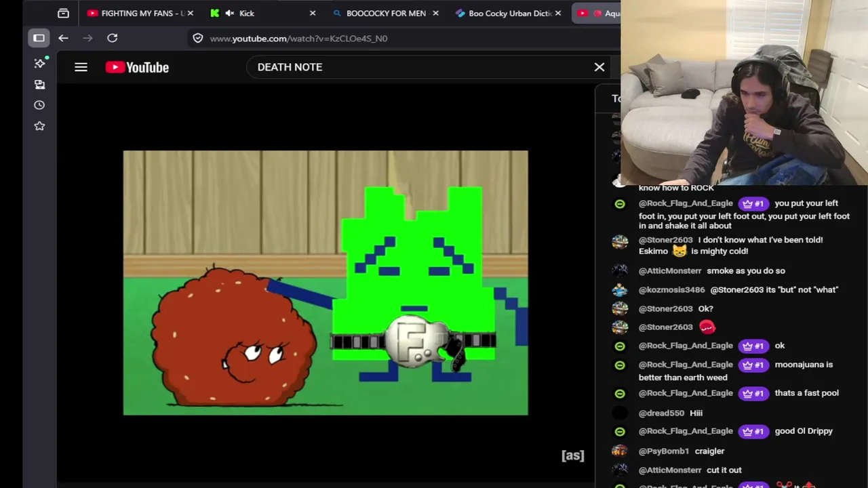This screenshot has width=868, height=488.
Task: Click @Stoner2603 name on the "Ok?" message
Action: pos(666,308)
